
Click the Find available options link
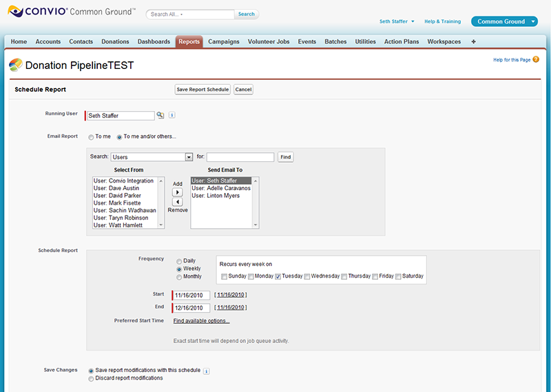[x=201, y=321]
